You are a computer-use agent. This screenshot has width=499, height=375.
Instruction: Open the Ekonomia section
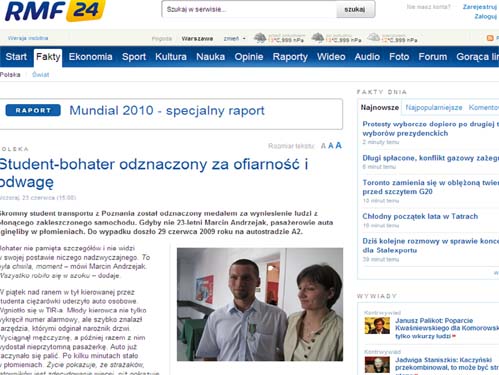90,57
